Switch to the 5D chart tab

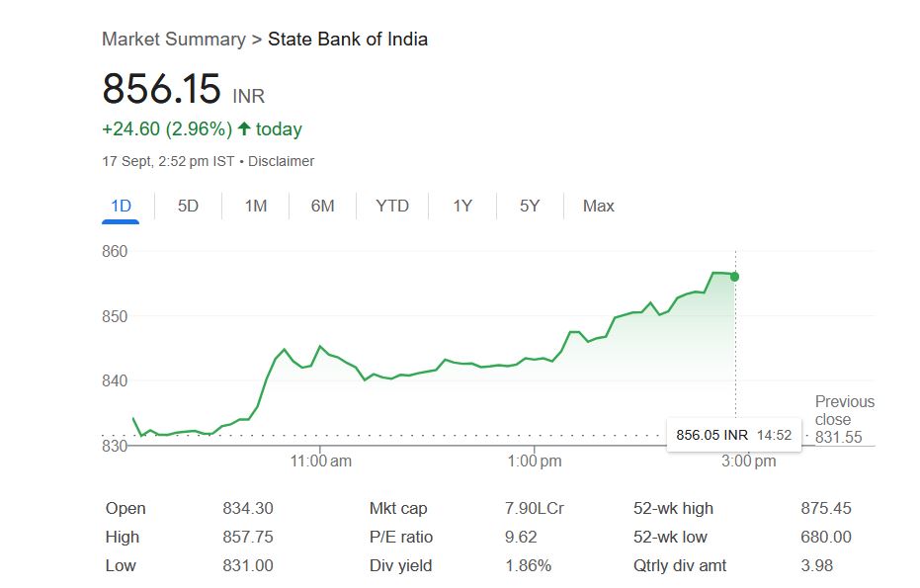188,206
